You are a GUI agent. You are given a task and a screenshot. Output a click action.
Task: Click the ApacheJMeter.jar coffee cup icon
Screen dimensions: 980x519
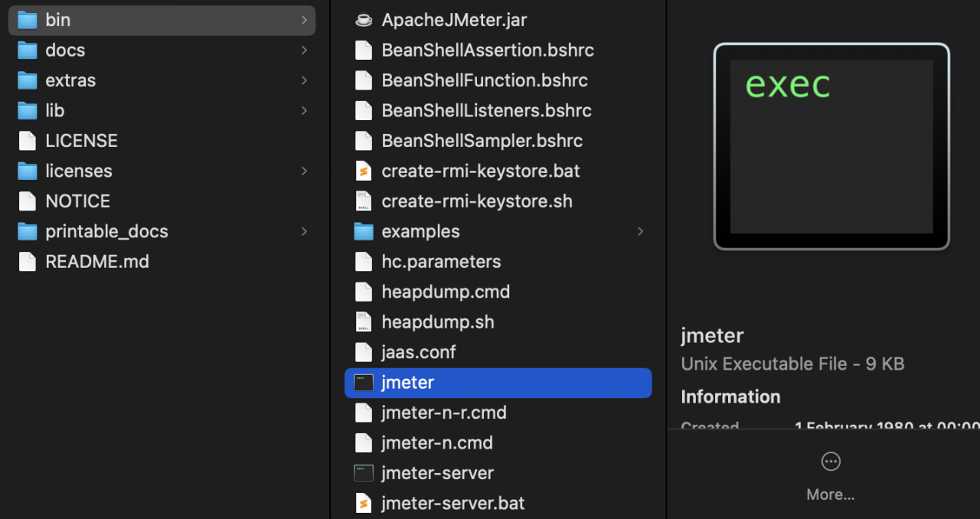point(364,20)
